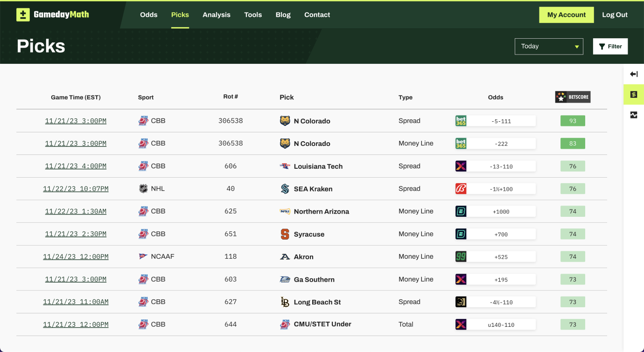The height and width of the screenshot is (352, 644).
Task: Click the N Colorado bear logo
Action: coord(285,120)
